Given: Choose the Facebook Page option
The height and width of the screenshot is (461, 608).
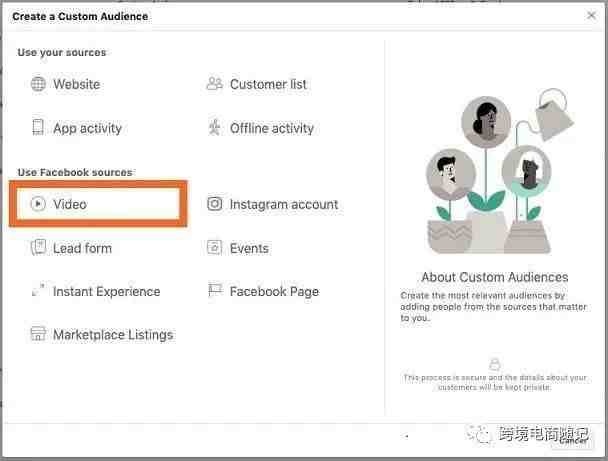Looking at the screenshot, I should (263, 291).
